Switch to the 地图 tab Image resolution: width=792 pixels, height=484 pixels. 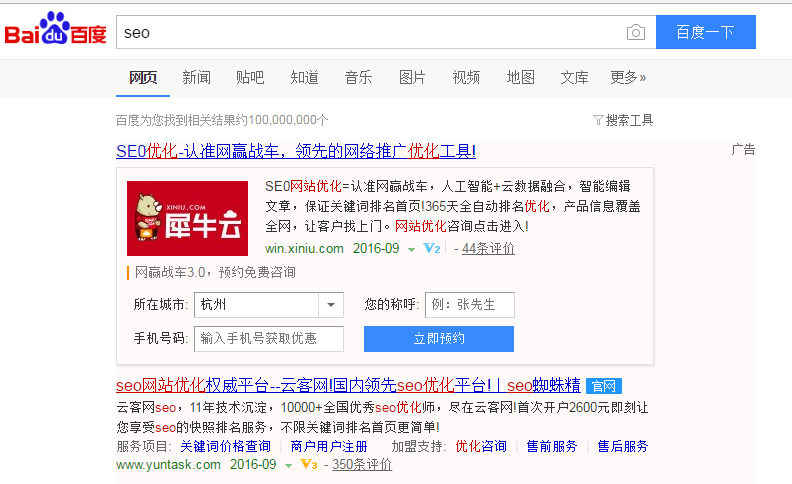[x=520, y=77]
